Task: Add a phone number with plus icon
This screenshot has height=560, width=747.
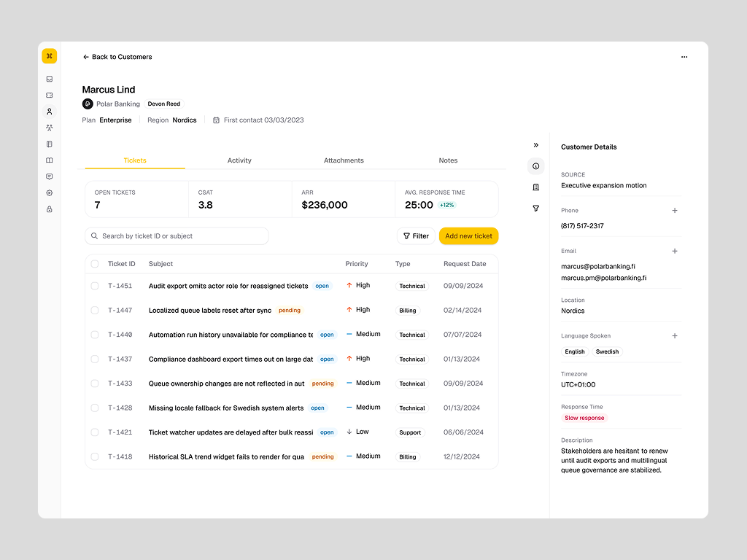Action: 675,211
